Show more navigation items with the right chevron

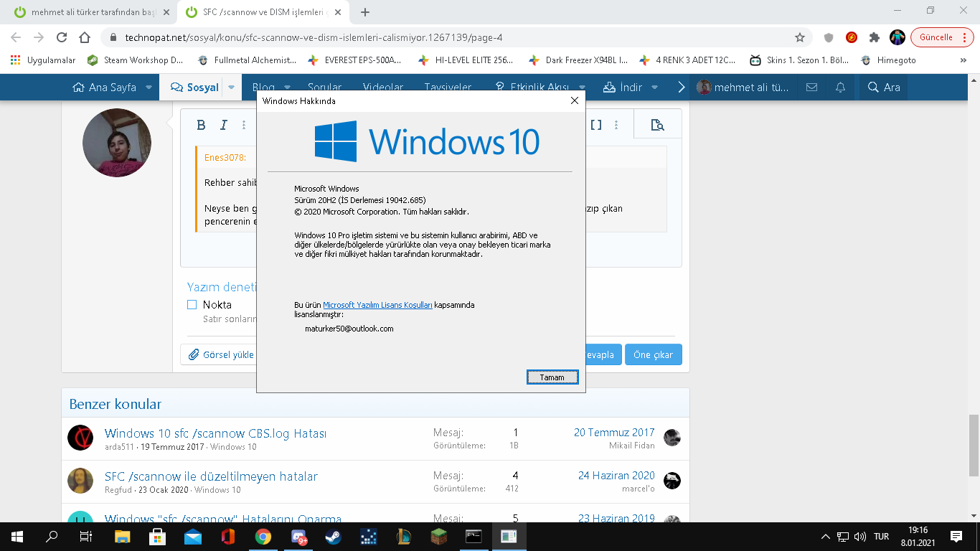pyautogui.click(x=682, y=88)
